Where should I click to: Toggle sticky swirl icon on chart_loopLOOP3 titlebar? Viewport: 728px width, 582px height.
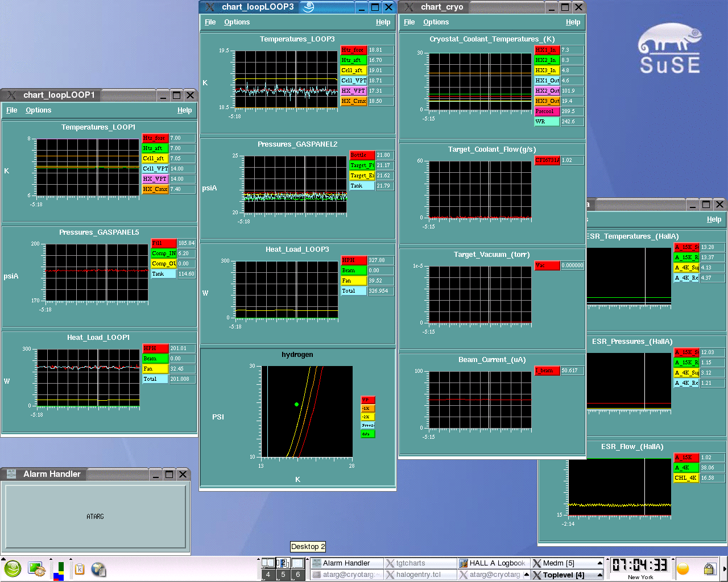308,7
